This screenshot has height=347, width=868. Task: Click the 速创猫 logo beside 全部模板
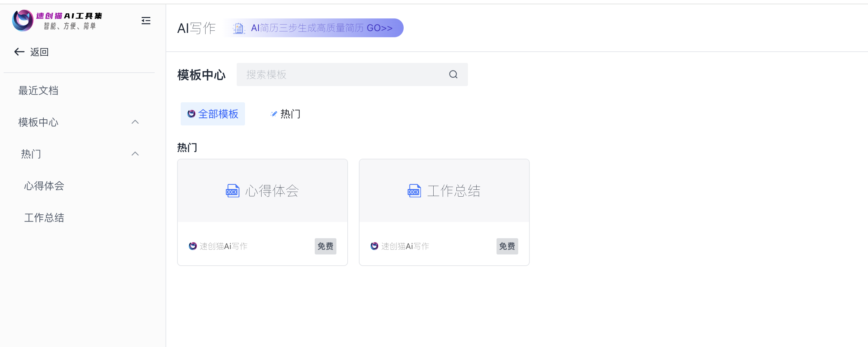tap(191, 113)
